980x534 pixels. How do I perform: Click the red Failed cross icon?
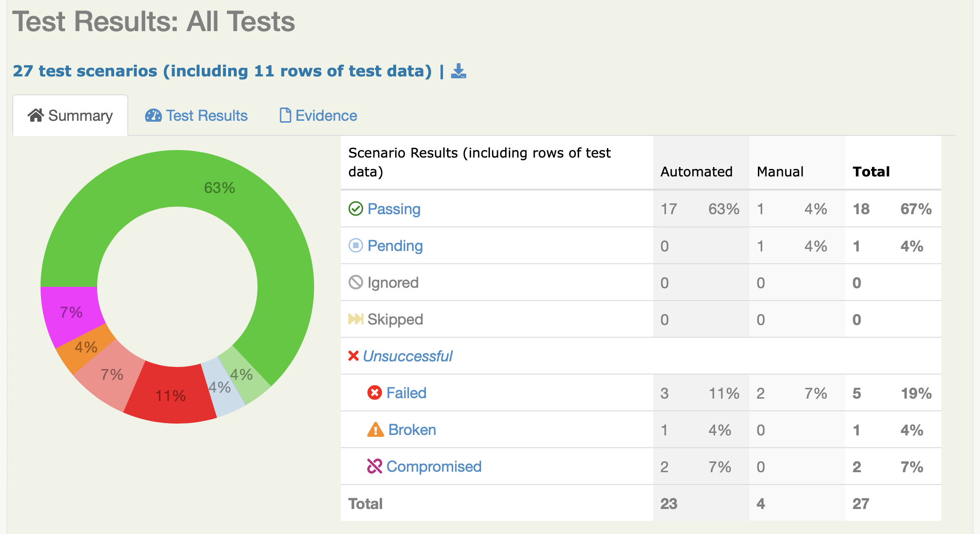[x=374, y=392]
